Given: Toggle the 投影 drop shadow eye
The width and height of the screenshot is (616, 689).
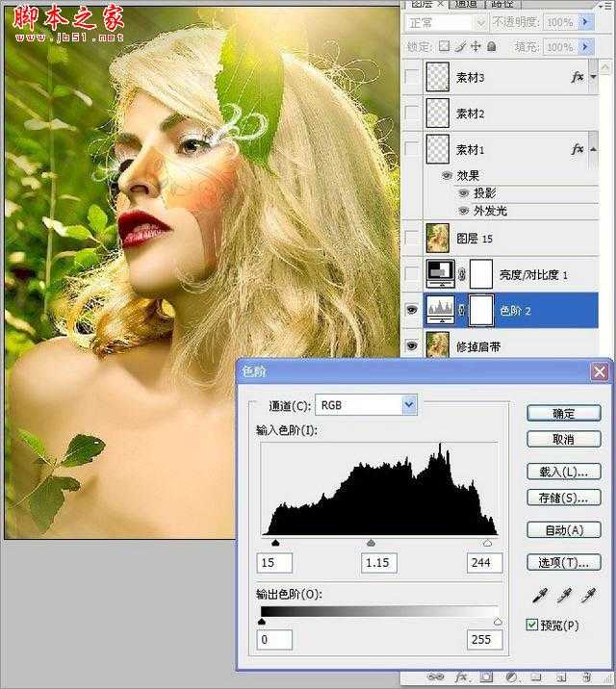Looking at the screenshot, I should pyautogui.click(x=464, y=192).
